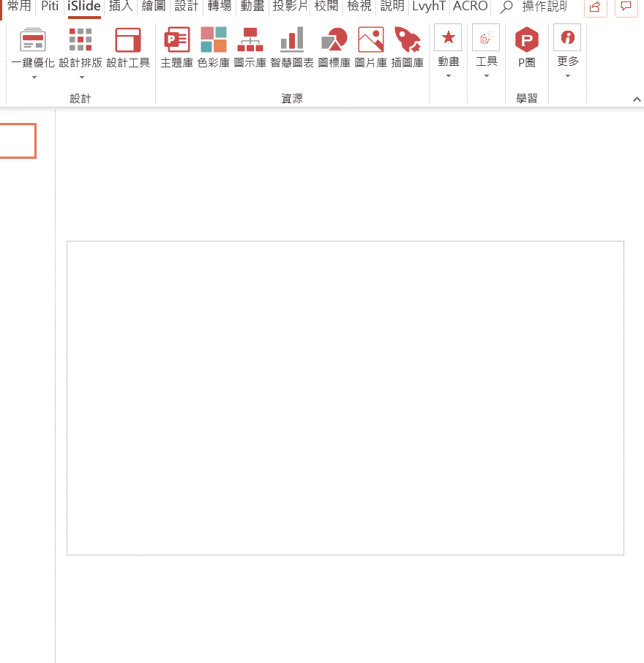The width and height of the screenshot is (644, 663).
Task: Switch to the 動畫 ribbon tab
Action: (x=253, y=7)
